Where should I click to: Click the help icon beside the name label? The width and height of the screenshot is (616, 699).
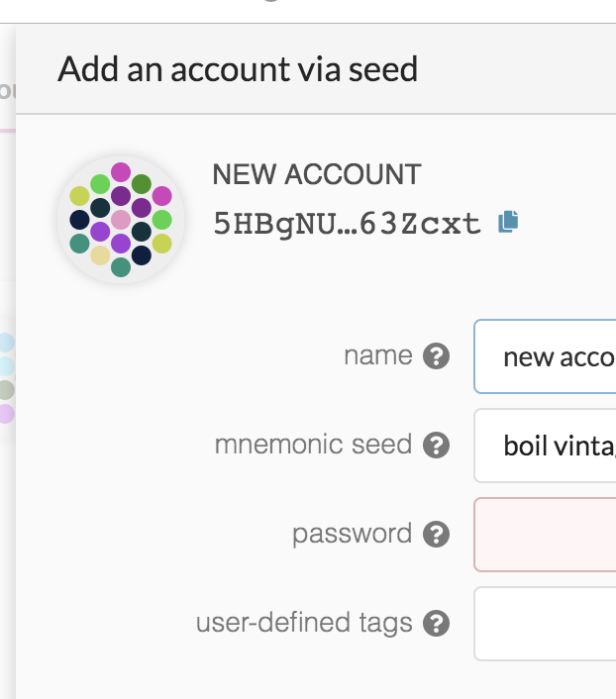coord(436,356)
